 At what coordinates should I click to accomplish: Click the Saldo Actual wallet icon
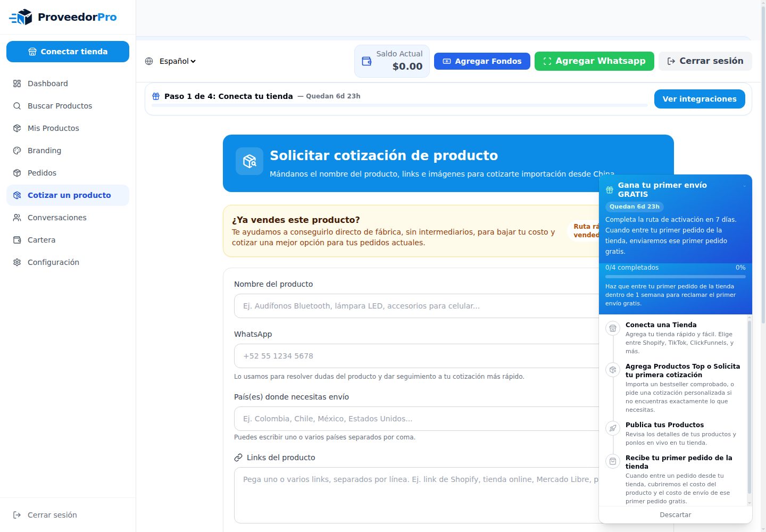click(x=367, y=61)
